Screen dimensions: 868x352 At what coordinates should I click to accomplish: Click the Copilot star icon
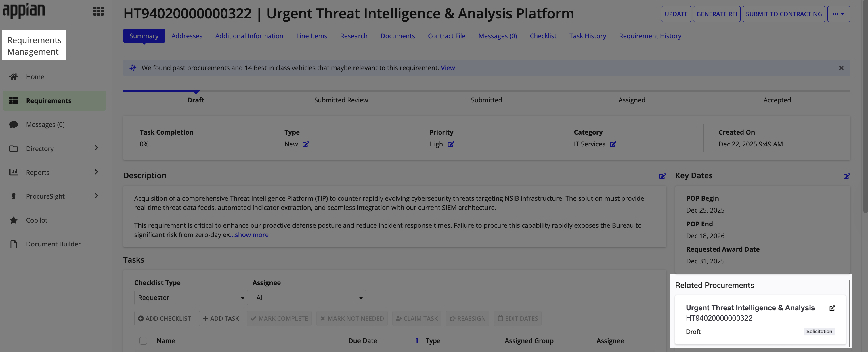(14, 220)
